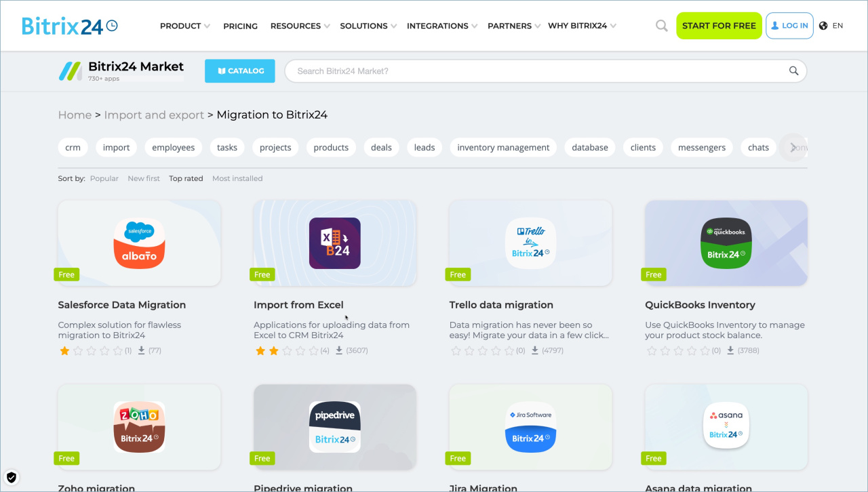Open the Jira Software Bitrix24 app icon
Screen dimensions: 868x492
tap(530, 427)
